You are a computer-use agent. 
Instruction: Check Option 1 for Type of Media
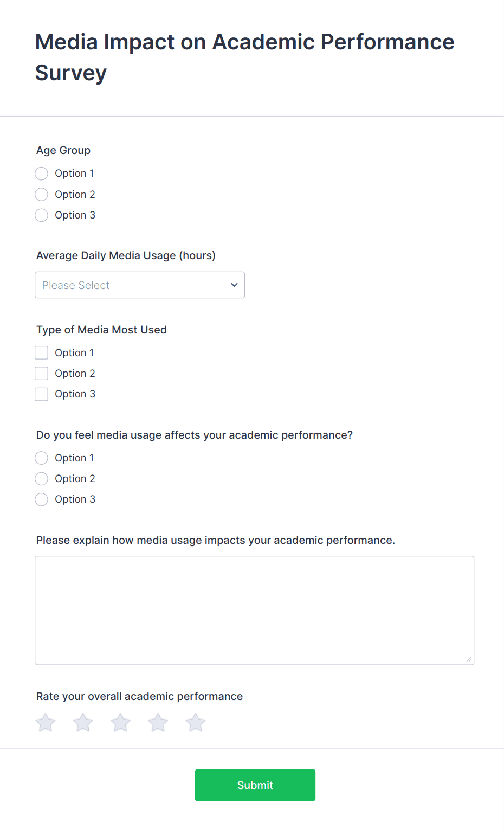point(42,353)
